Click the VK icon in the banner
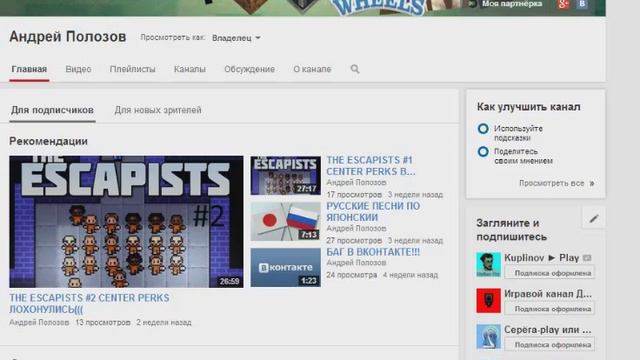640x360 pixels. tap(582, 4)
